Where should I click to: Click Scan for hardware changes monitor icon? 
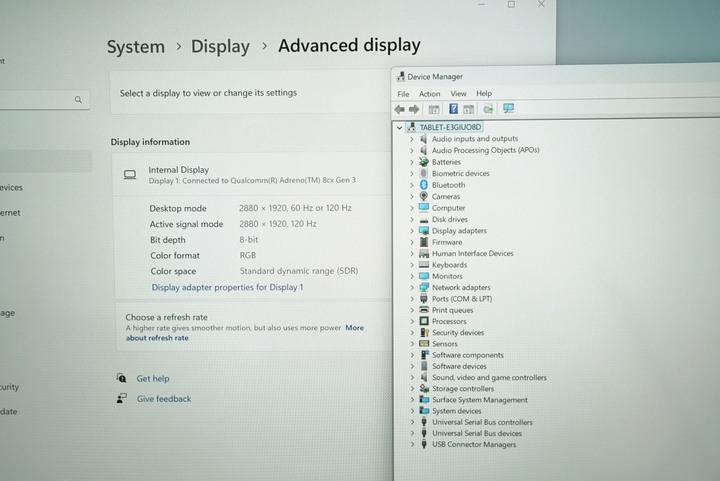[509, 109]
